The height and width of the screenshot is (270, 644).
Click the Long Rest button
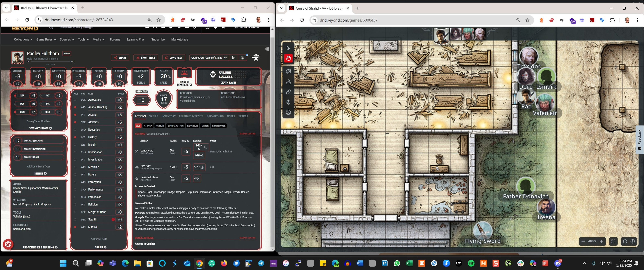tap(174, 58)
